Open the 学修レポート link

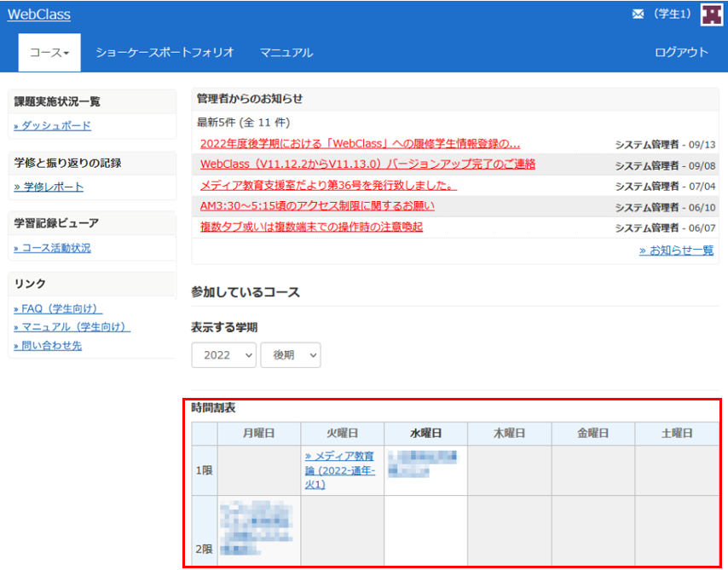49,187
